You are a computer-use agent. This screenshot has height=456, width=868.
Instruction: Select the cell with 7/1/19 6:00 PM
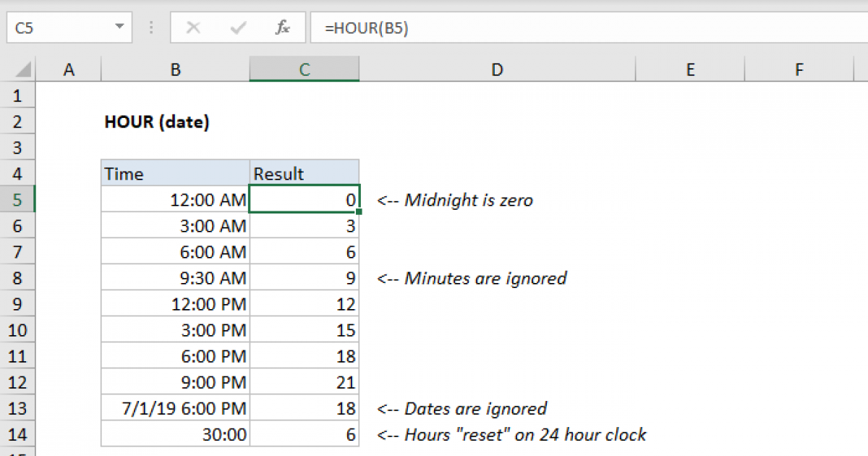(175, 408)
